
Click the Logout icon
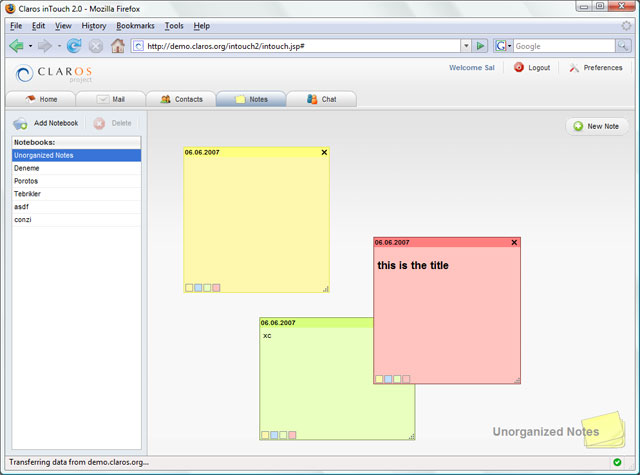[x=519, y=68]
